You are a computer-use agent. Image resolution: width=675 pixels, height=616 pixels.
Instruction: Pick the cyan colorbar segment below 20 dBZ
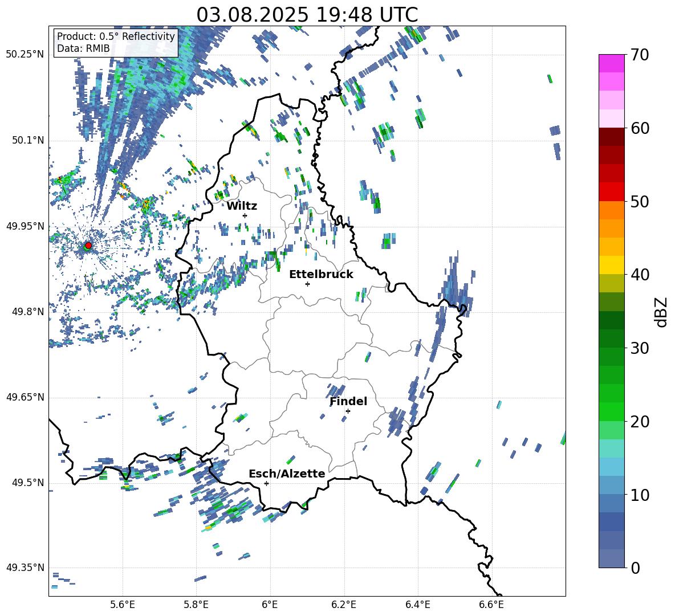point(611,448)
